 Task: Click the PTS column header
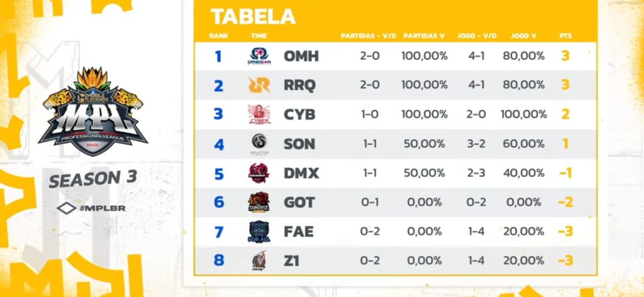[565, 36]
